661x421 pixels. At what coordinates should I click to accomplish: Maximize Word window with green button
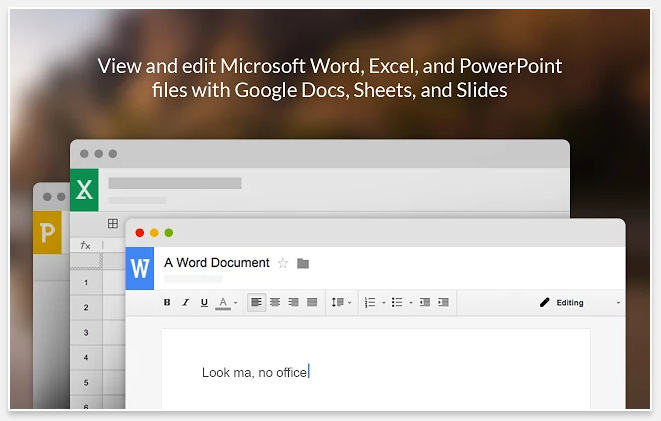coord(169,233)
